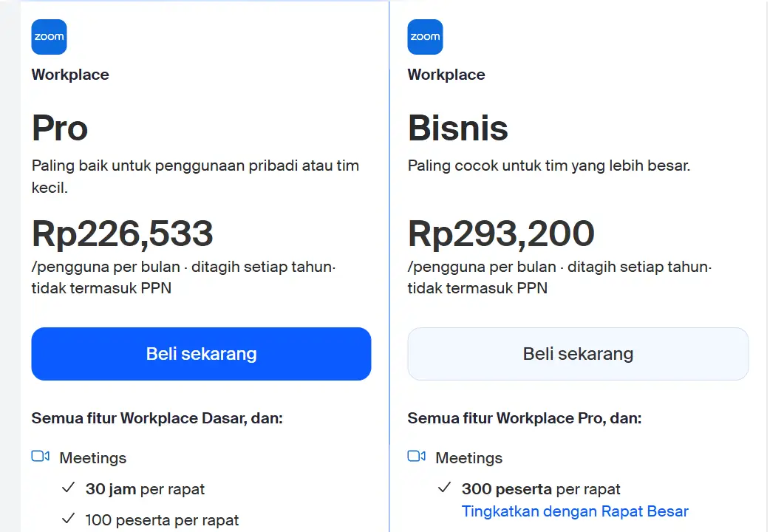The image size is (784, 532).
Task: Click the Zoom logo in the Bisnis card
Action: pos(425,37)
